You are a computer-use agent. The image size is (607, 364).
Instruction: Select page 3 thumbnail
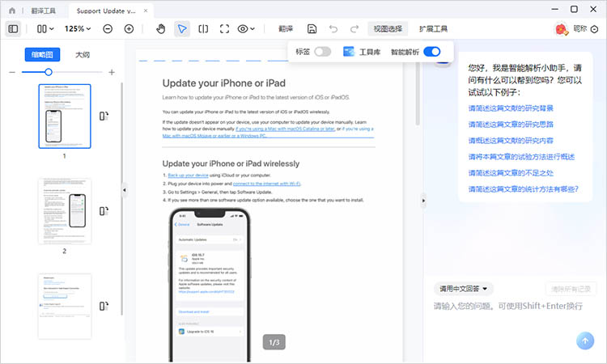click(x=65, y=307)
